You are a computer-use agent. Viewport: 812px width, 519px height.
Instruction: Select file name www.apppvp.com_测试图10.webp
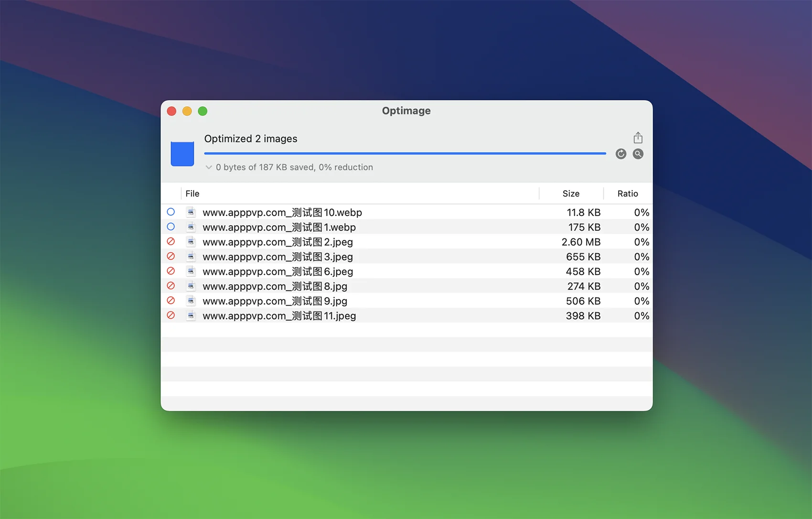pos(282,212)
